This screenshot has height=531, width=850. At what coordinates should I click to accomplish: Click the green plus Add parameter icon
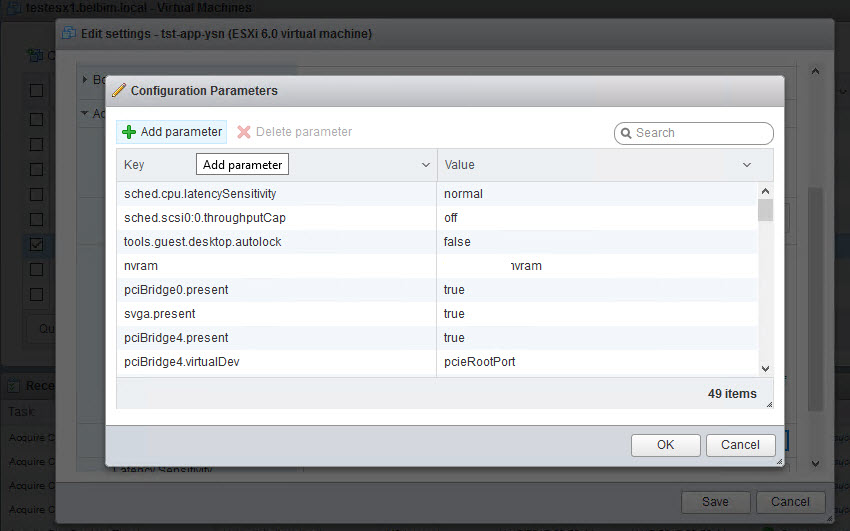129,132
